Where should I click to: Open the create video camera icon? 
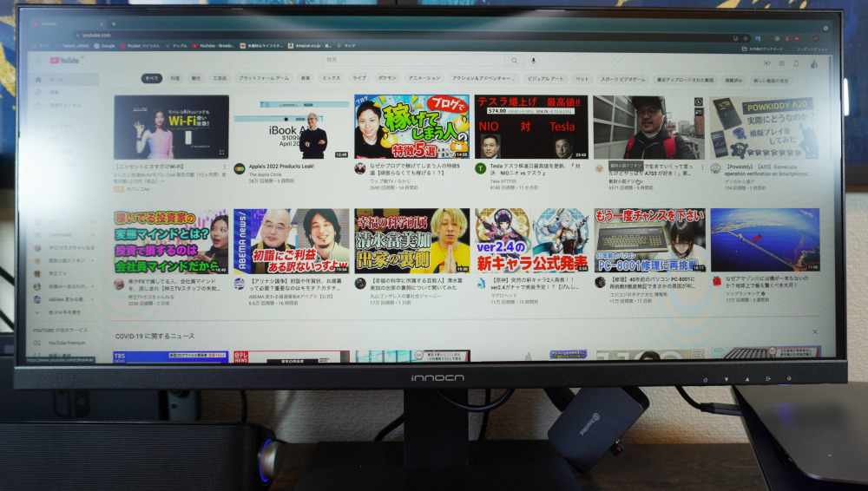766,62
